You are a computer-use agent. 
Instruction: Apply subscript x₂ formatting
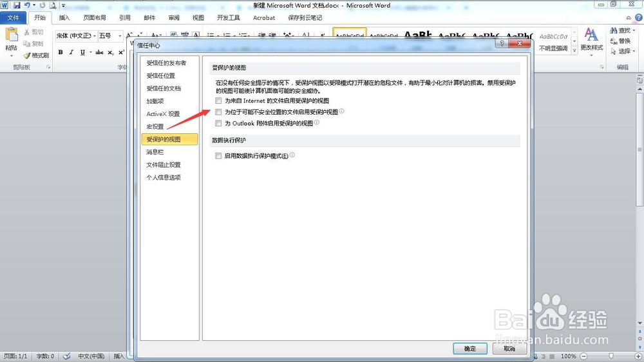(x=111, y=52)
